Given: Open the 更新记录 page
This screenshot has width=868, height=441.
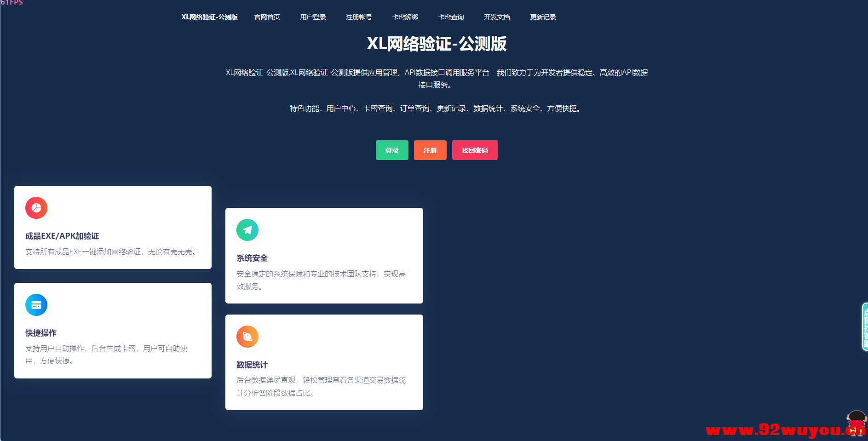Looking at the screenshot, I should click(543, 17).
